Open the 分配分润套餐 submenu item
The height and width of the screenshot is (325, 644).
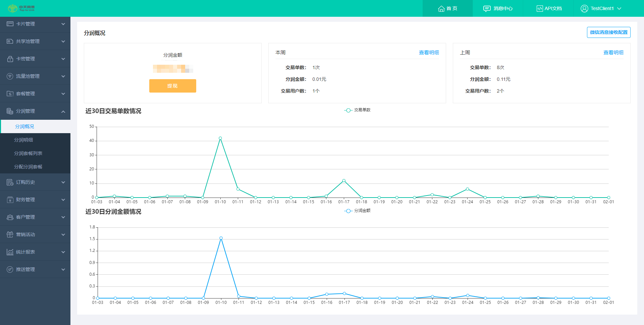(35, 167)
